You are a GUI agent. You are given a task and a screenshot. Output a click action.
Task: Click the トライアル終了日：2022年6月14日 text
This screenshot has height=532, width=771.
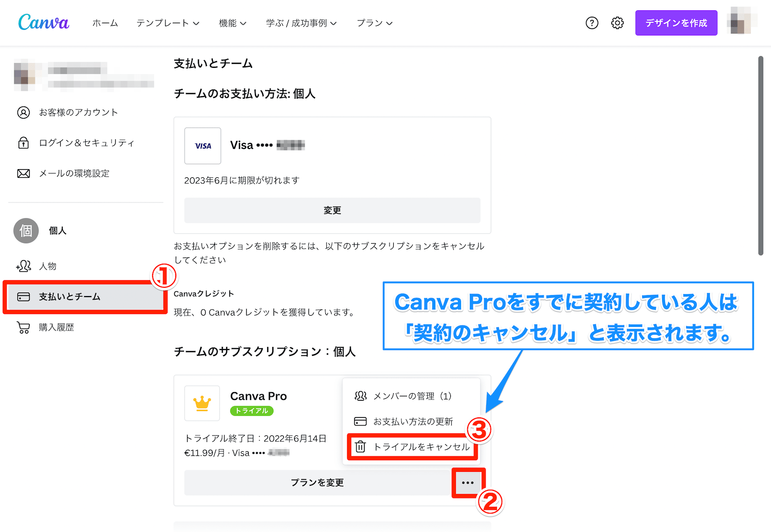point(255,438)
